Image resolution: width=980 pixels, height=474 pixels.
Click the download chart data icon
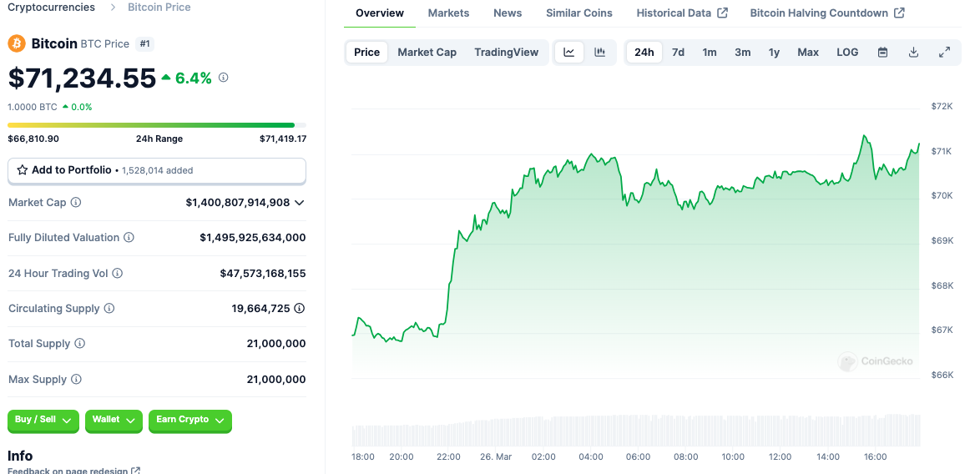[913, 53]
